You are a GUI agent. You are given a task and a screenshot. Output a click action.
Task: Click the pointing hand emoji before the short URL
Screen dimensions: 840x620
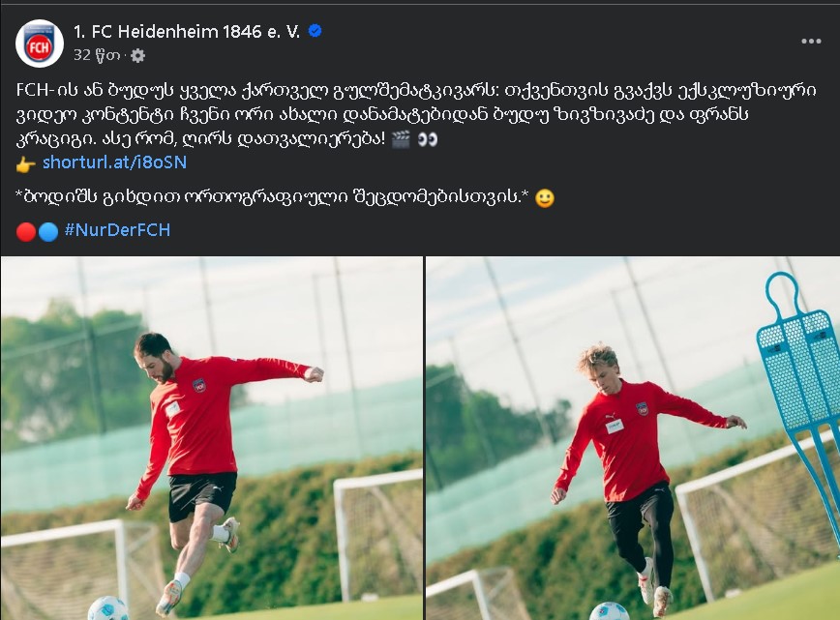click(x=26, y=164)
